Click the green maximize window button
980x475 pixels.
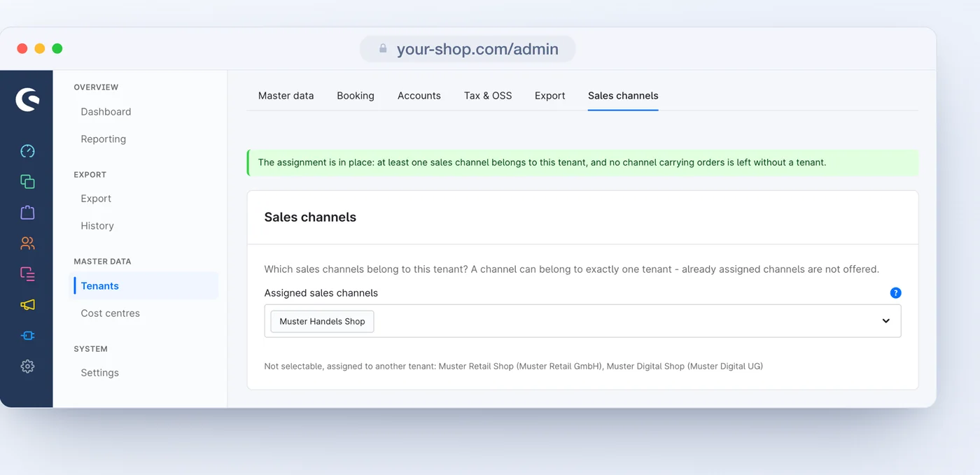(x=57, y=48)
